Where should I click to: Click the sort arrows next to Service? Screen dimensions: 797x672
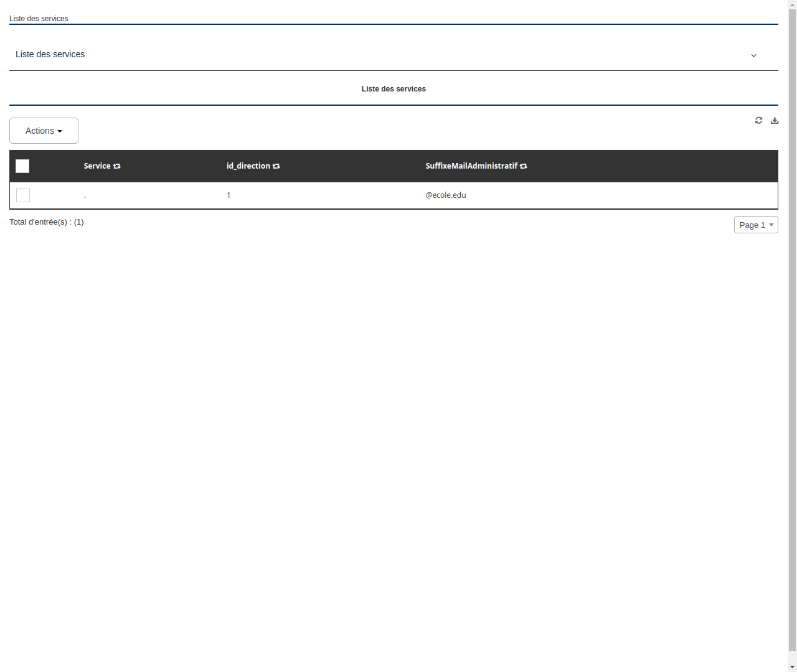(118, 166)
